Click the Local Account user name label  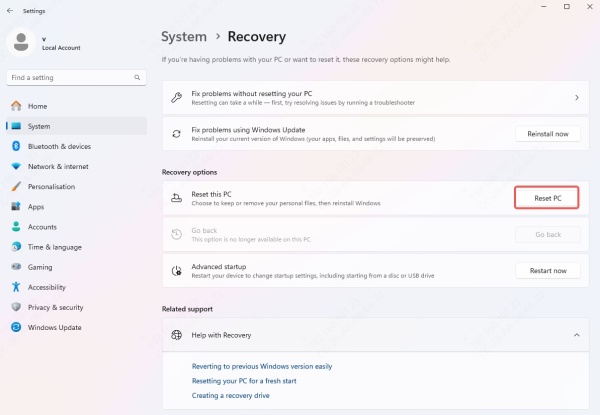61,48
